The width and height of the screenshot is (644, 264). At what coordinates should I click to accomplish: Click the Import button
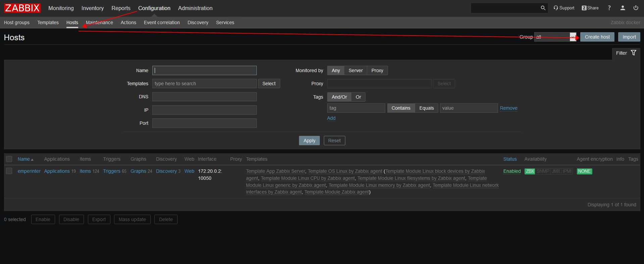click(629, 37)
